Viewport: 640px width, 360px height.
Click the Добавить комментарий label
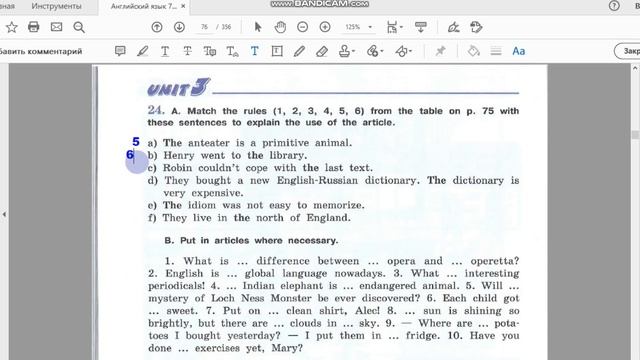[x=40, y=51]
